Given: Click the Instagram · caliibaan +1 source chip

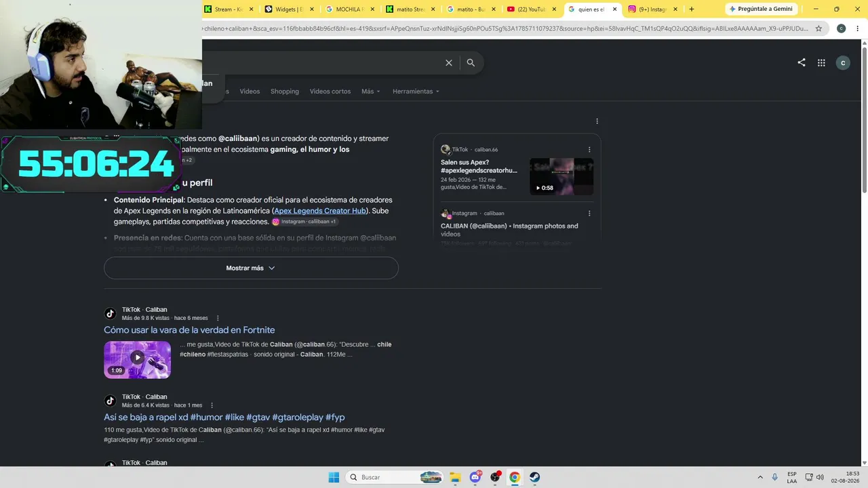Looking at the screenshot, I should point(305,222).
